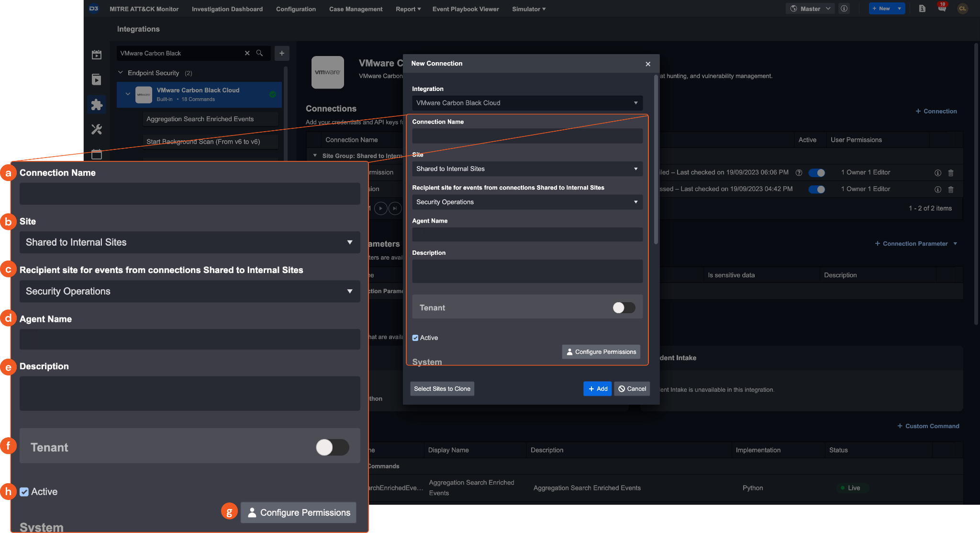Select the puzzle-piece Integrations sidebar icon
Viewport: 980px width, 533px height.
(97, 104)
